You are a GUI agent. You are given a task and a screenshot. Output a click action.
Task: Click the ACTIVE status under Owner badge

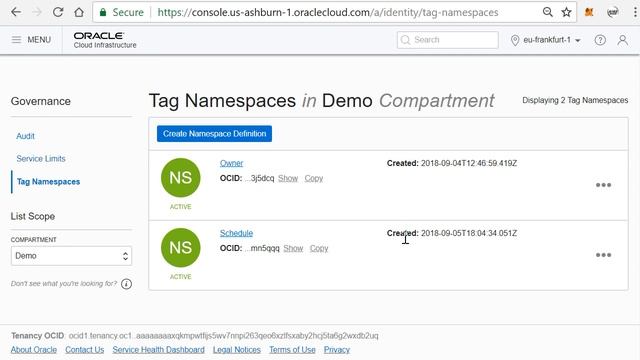pos(180,207)
